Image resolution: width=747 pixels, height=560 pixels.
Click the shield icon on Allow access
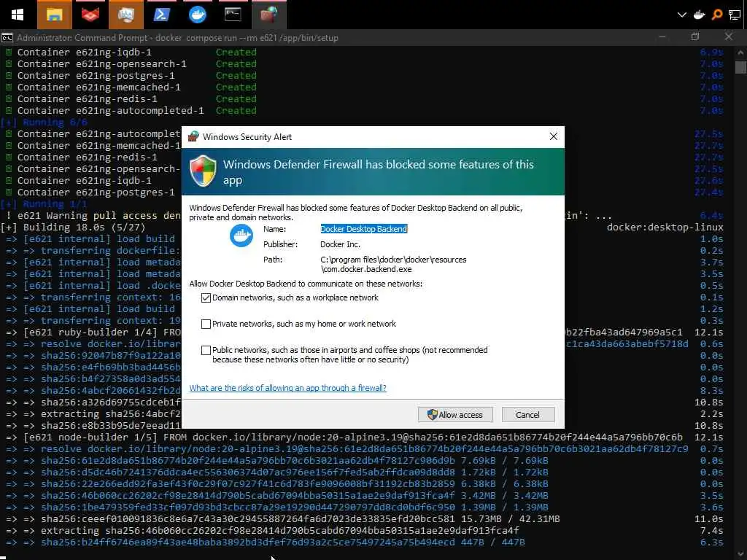tap(432, 415)
